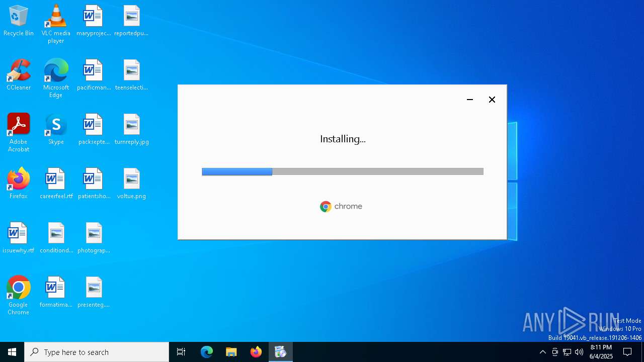
Task: Click the 'Installing...' status text
Action: pos(343,139)
